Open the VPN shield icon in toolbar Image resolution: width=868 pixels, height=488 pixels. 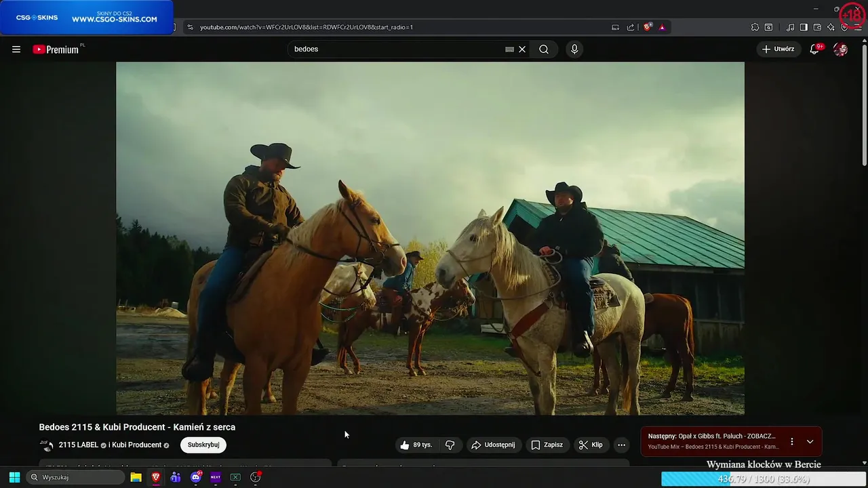[x=844, y=27]
